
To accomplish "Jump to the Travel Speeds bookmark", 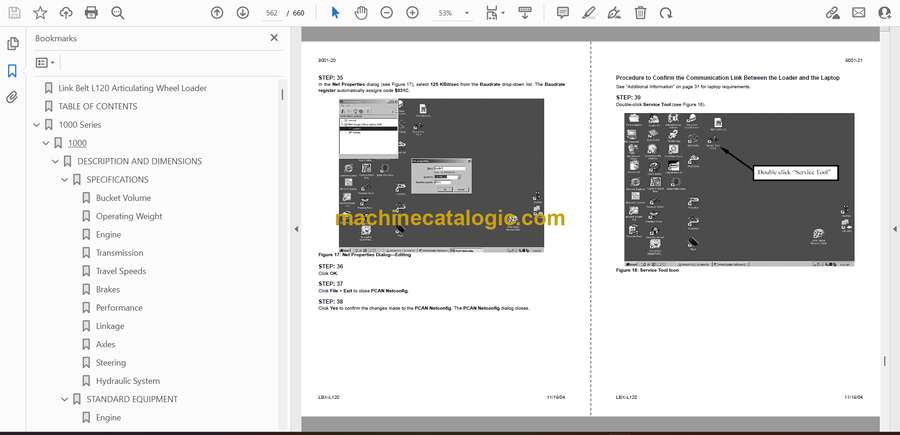I will tap(121, 271).
